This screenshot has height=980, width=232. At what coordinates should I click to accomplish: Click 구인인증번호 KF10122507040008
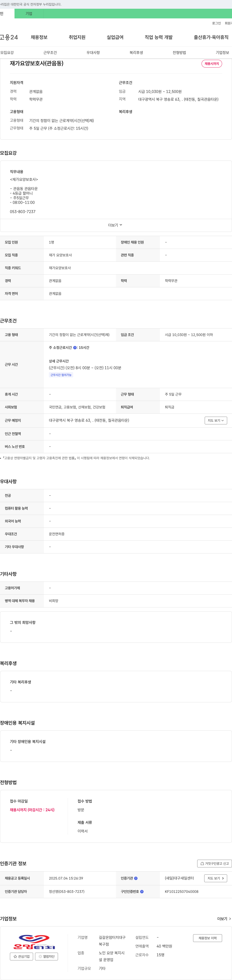click(x=181, y=891)
